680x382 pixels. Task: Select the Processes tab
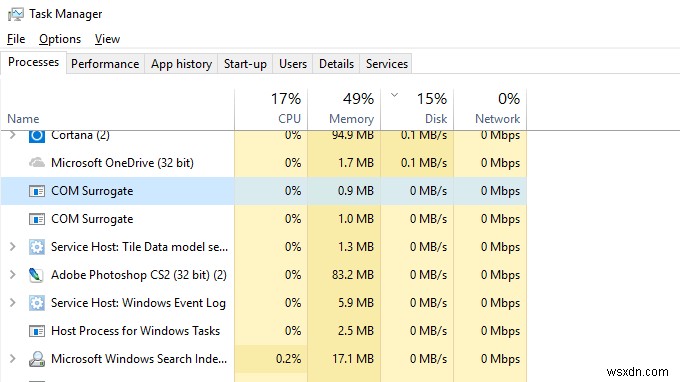[33, 62]
